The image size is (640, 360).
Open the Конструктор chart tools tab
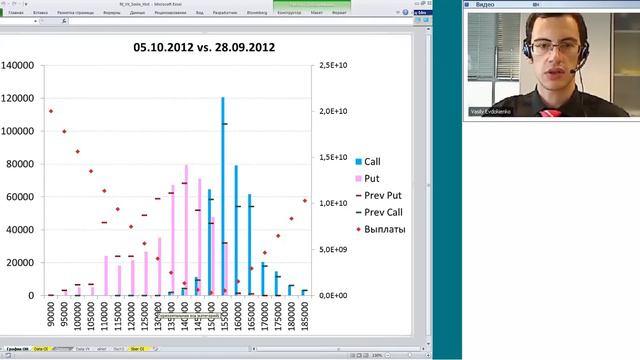tap(289, 13)
